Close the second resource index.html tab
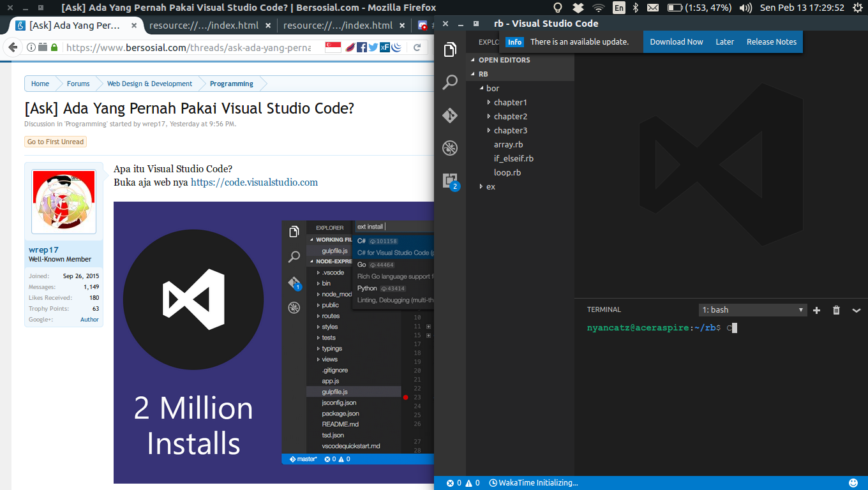 click(401, 26)
